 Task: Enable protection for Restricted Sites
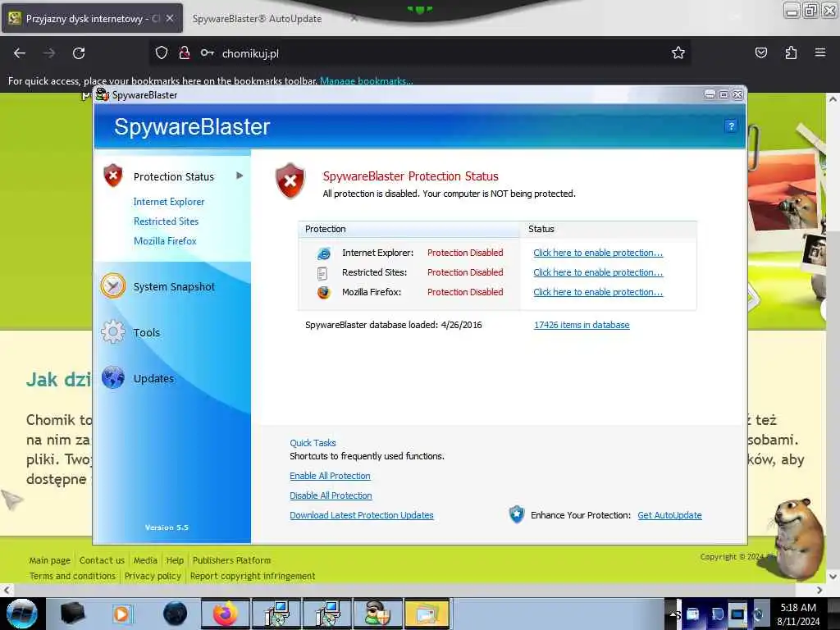pos(598,272)
